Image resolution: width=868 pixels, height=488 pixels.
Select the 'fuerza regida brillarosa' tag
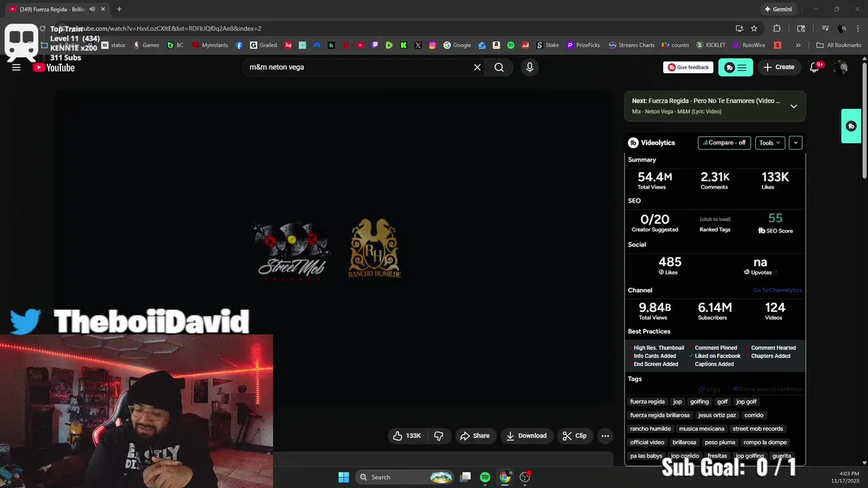pyautogui.click(x=660, y=415)
